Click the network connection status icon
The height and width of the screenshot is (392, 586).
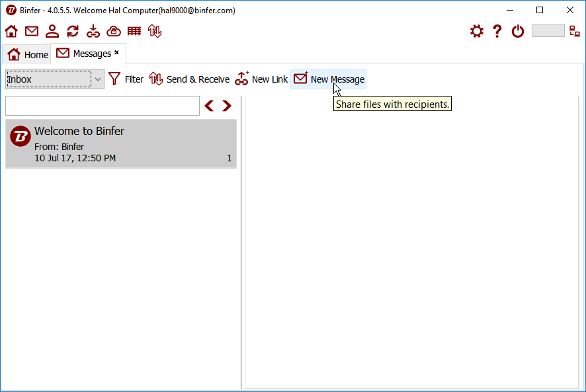coord(575,31)
